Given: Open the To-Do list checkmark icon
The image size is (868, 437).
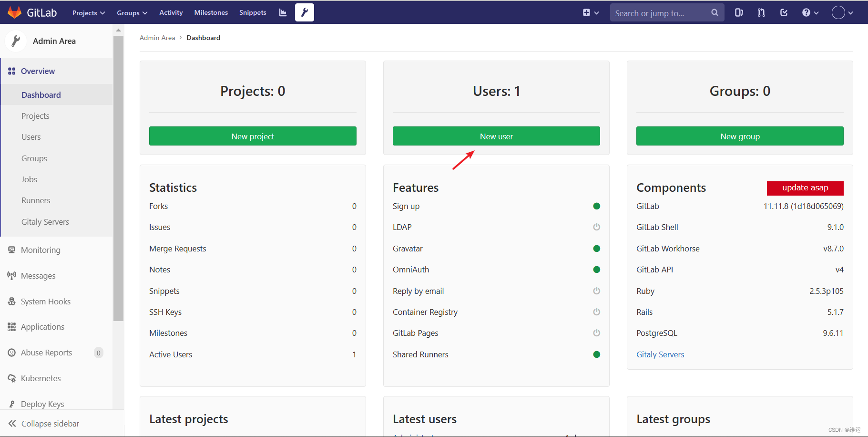Looking at the screenshot, I should tap(784, 13).
